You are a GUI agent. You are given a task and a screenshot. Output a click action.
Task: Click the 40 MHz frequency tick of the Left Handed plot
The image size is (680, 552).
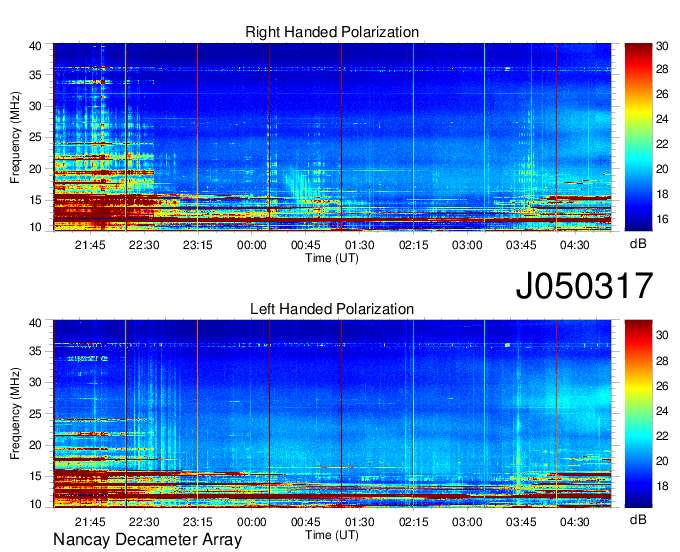pos(35,323)
